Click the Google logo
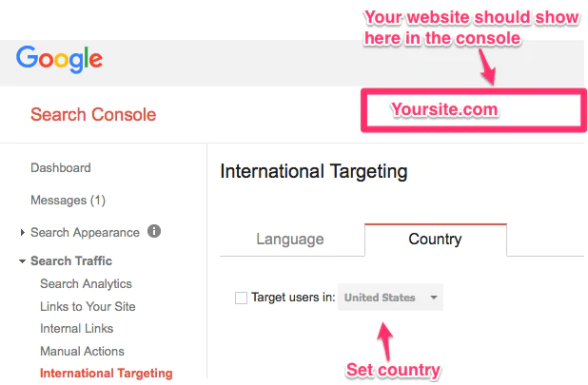Image resolution: width=588 pixels, height=385 pixels. [59, 59]
